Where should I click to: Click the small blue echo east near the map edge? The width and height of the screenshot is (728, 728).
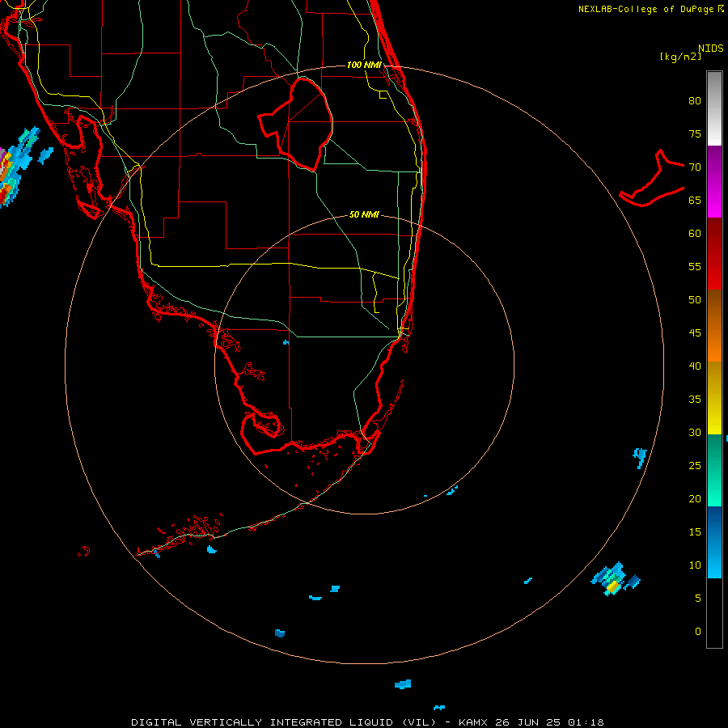pos(640,457)
